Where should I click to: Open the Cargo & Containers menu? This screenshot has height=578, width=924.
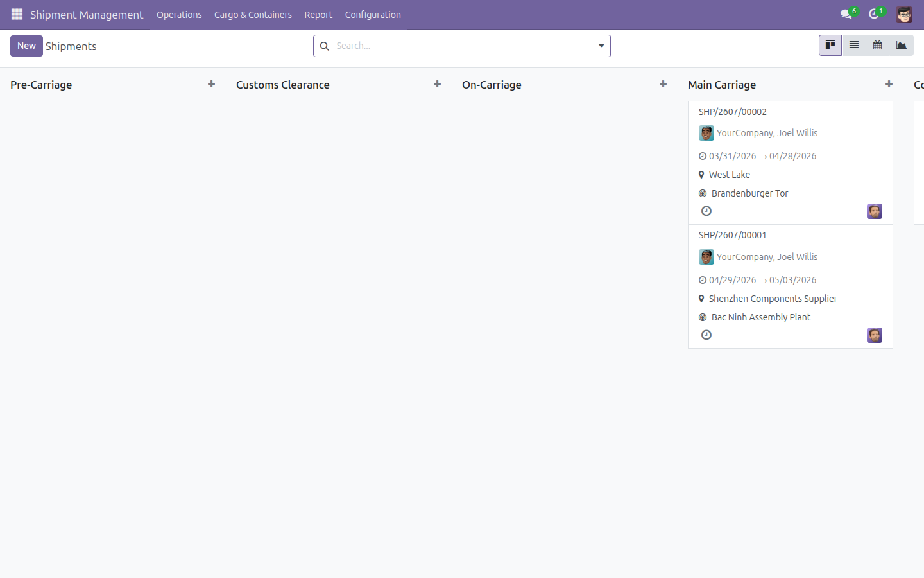pyautogui.click(x=253, y=15)
